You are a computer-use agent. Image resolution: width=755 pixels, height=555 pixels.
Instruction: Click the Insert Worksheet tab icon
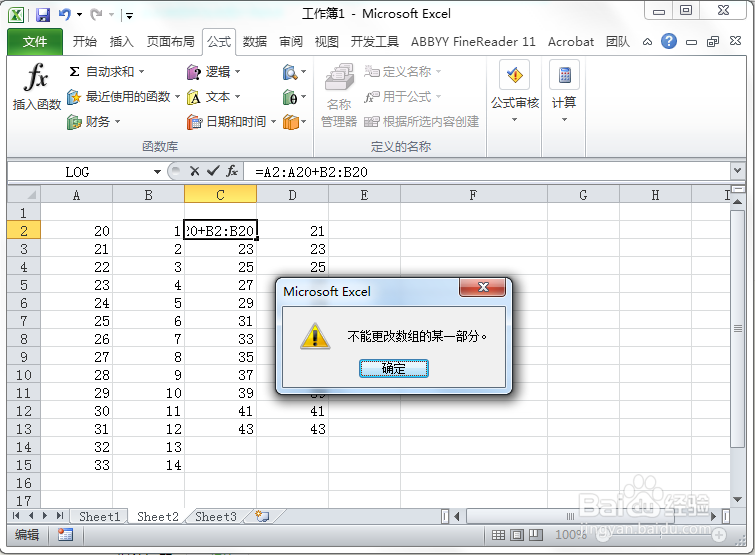click(x=262, y=516)
